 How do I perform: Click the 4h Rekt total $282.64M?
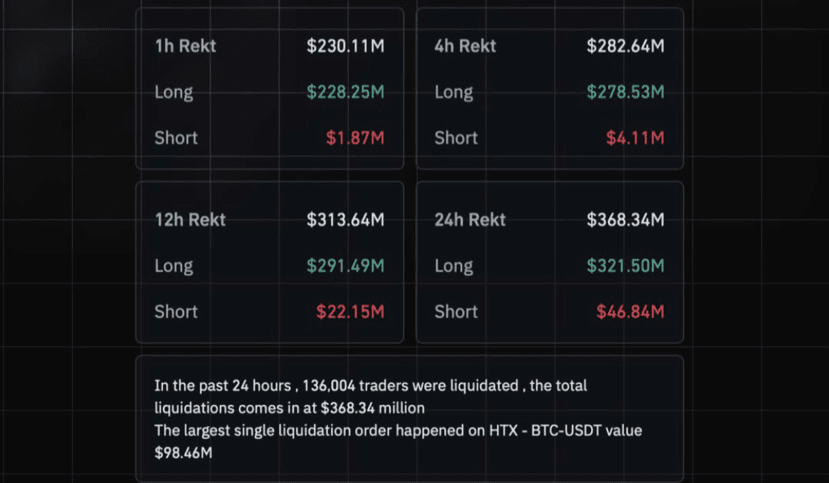click(x=625, y=46)
